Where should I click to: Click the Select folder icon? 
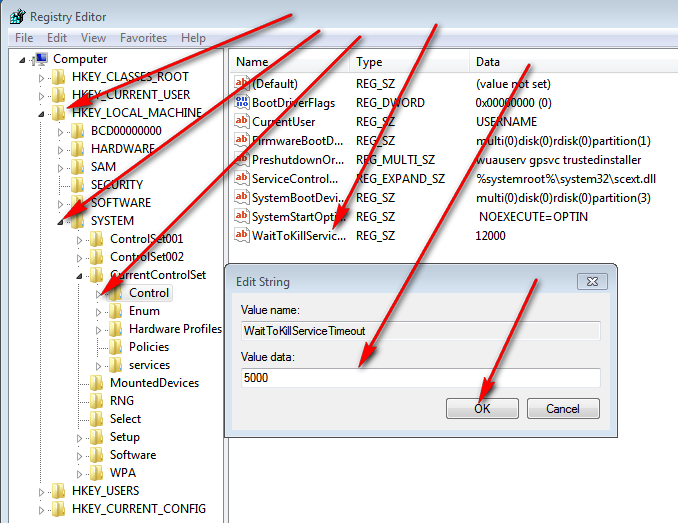click(96, 419)
